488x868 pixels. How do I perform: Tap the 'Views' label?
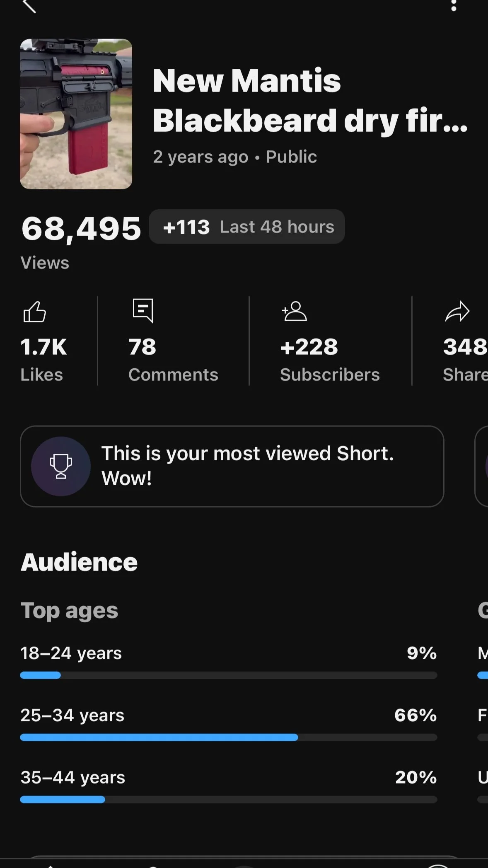coord(45,263)
